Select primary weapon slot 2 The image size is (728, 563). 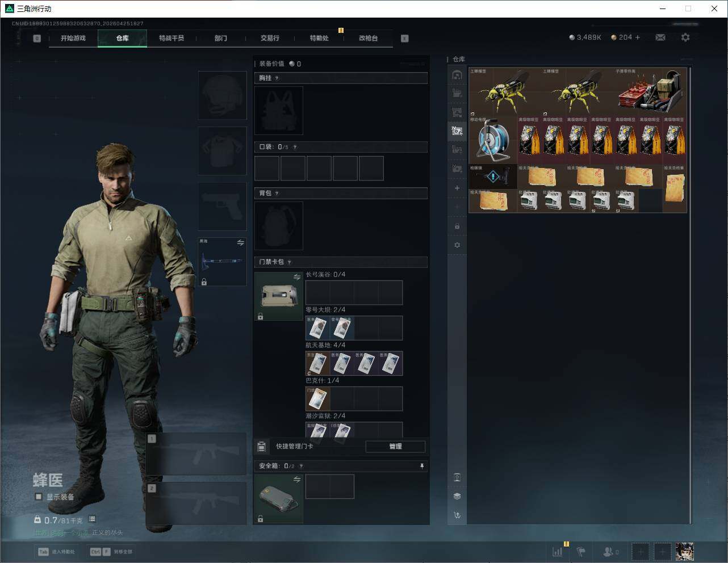[196, 504]
